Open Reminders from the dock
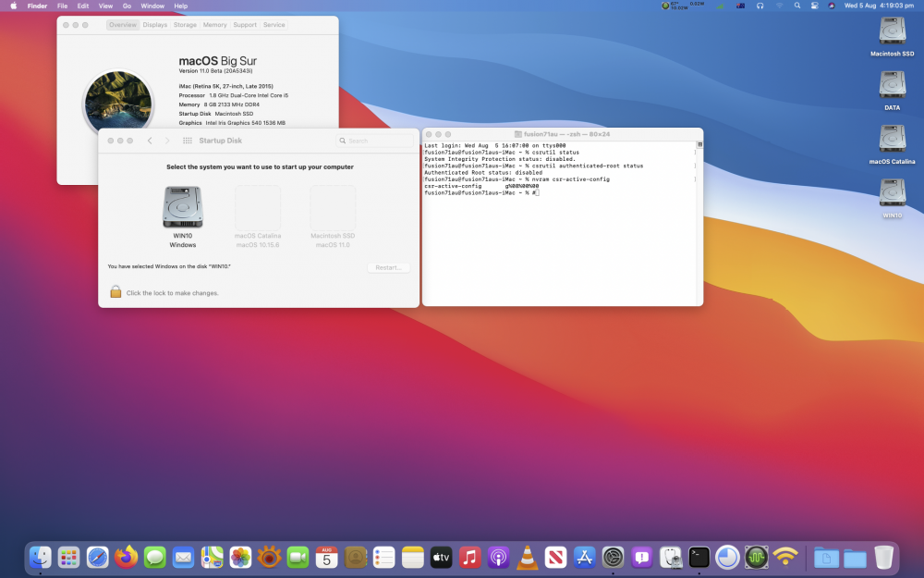The height and width of the screenshot is (578, 924). [383, 557]
